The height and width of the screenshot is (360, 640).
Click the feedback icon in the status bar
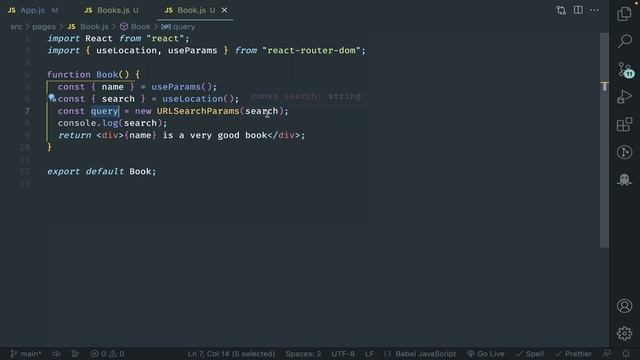click(607, 354)
